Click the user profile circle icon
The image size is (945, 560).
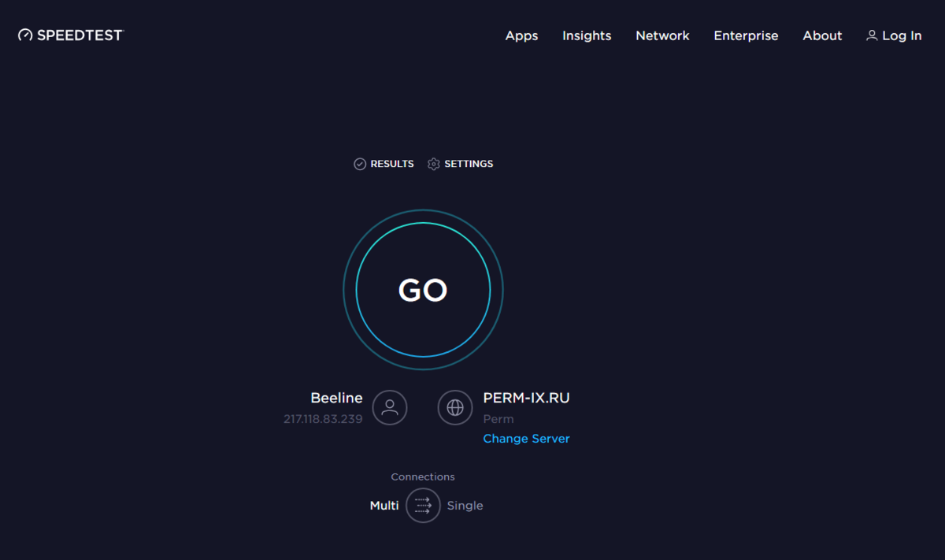click(389, 407)
